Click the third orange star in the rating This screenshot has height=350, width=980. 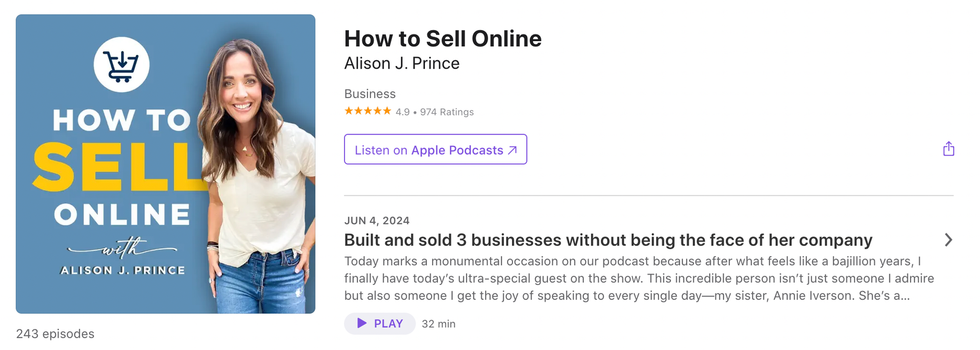[367, 111]
